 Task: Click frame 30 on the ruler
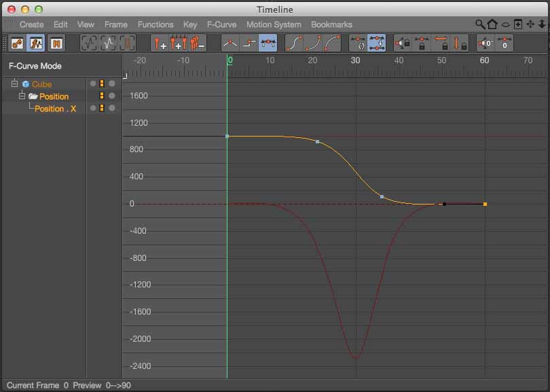click(355, 60)
